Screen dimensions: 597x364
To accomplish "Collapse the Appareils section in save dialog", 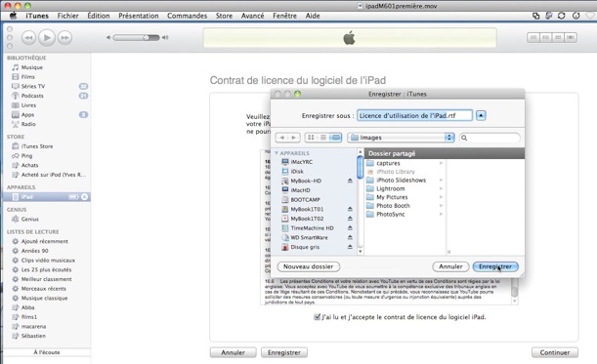I will 277,153.
